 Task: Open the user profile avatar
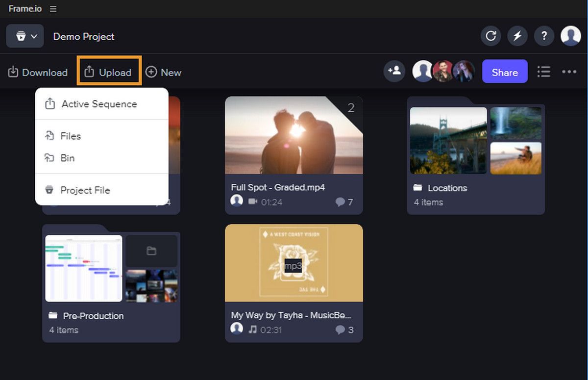click(570, 36)
